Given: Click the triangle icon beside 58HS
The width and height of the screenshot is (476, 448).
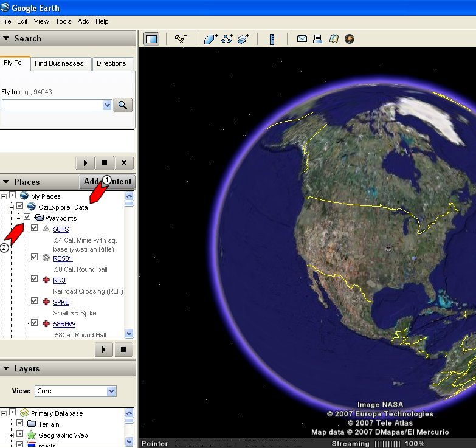Looking at the screenshot, I should pyautogui.click(x=46, y=229).
